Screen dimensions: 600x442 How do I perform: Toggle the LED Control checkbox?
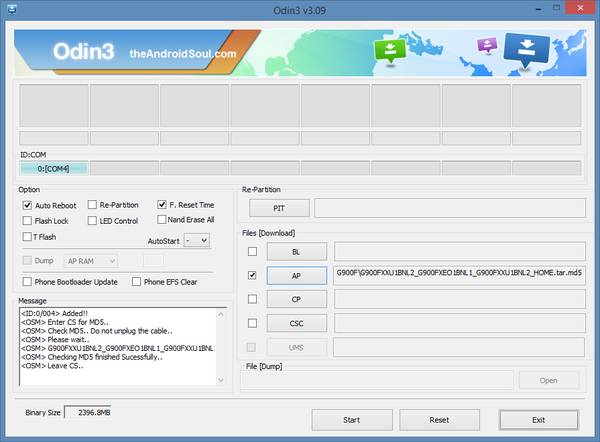pos(92,221)
